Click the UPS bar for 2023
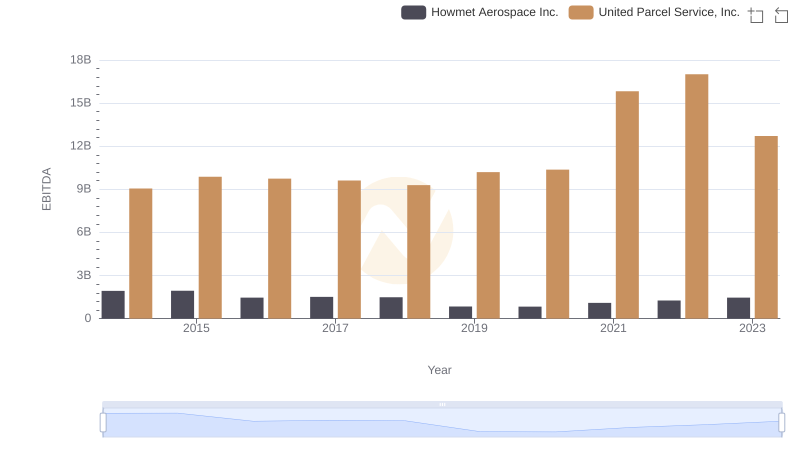 pyautogui.click(x=766, y=227)
